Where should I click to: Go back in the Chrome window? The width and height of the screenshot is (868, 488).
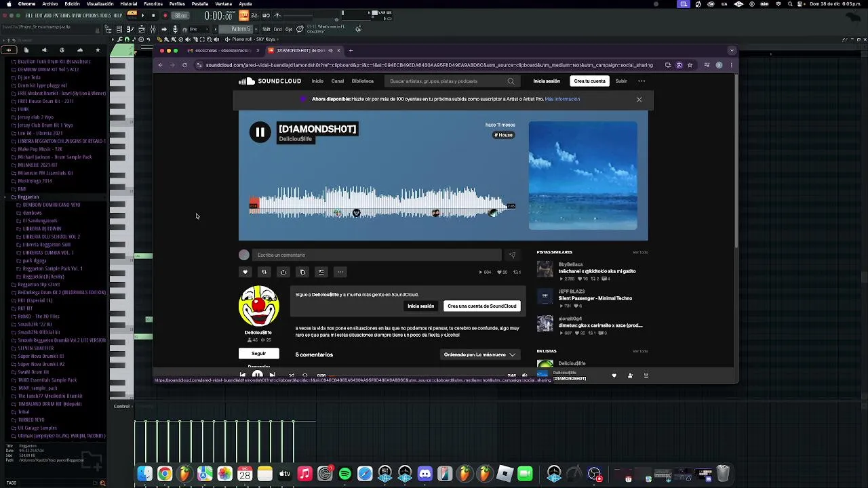click(x=161, y=65)
